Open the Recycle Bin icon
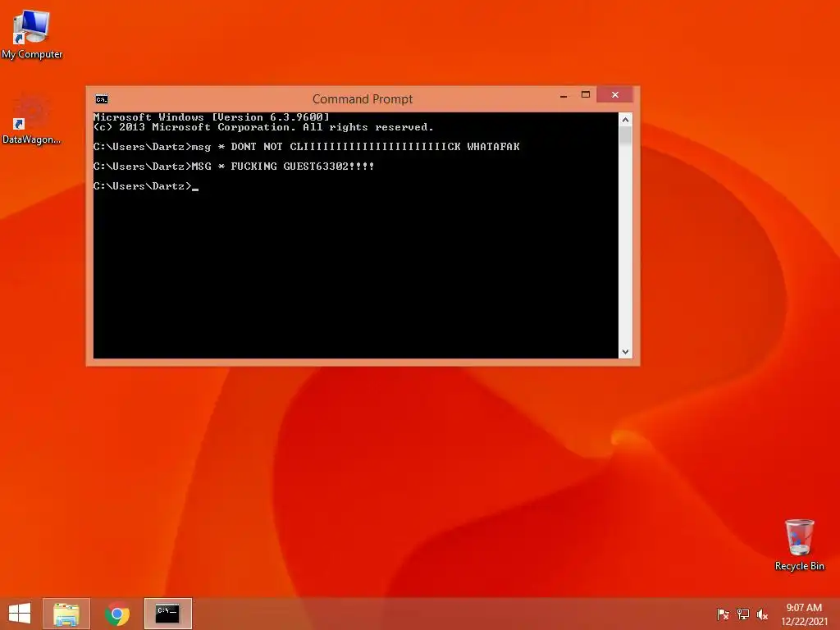The width and height of the screenshot is (840, 630). [799, 545]
